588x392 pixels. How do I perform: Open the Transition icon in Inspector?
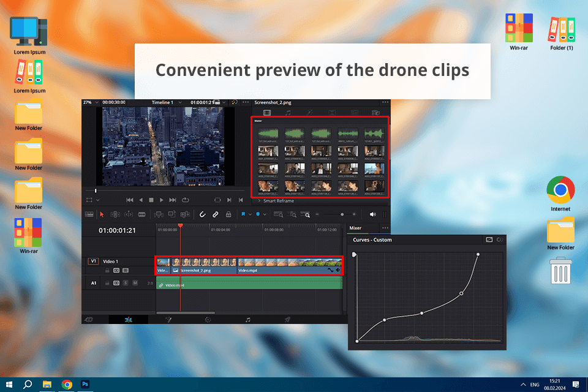point(332,113)
